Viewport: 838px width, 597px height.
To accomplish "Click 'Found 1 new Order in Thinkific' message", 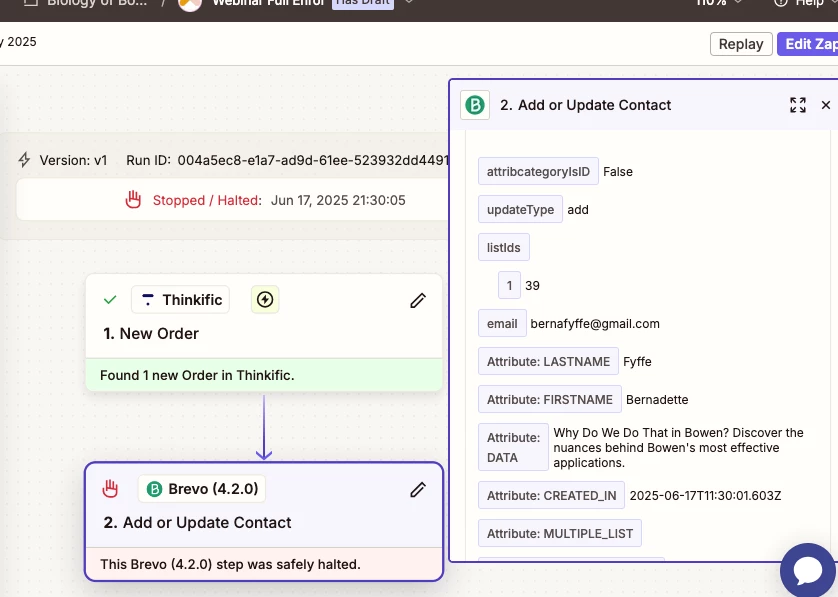I will (x=197, y=375).
